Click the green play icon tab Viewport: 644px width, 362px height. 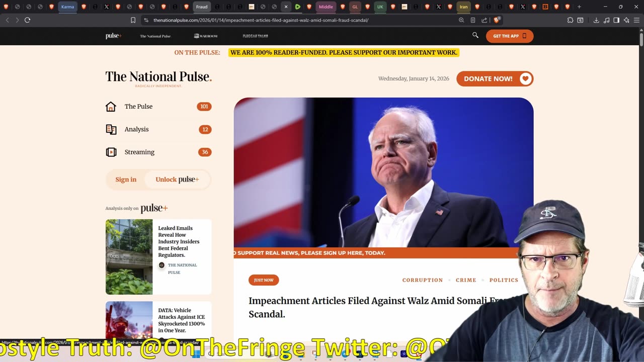tap(297, 7)
